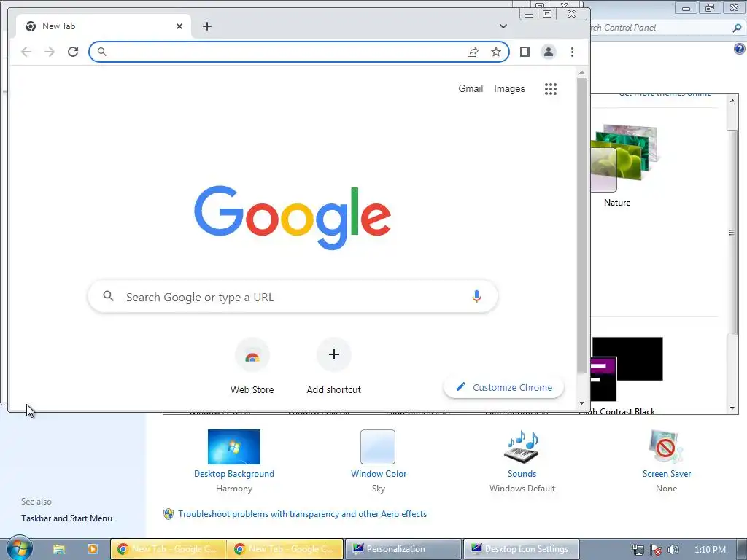Open Windows Explorer from the taskbar
747x560 pixels.
[59, 549]
